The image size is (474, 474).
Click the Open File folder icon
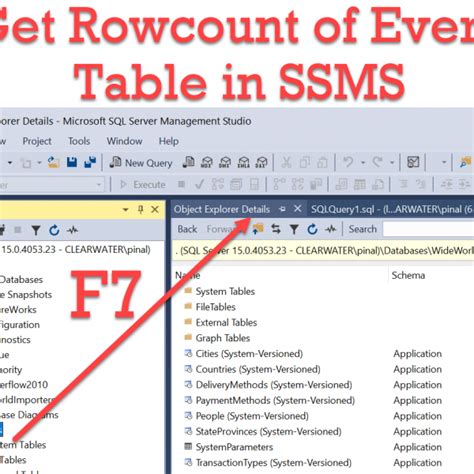pos(53,162)
